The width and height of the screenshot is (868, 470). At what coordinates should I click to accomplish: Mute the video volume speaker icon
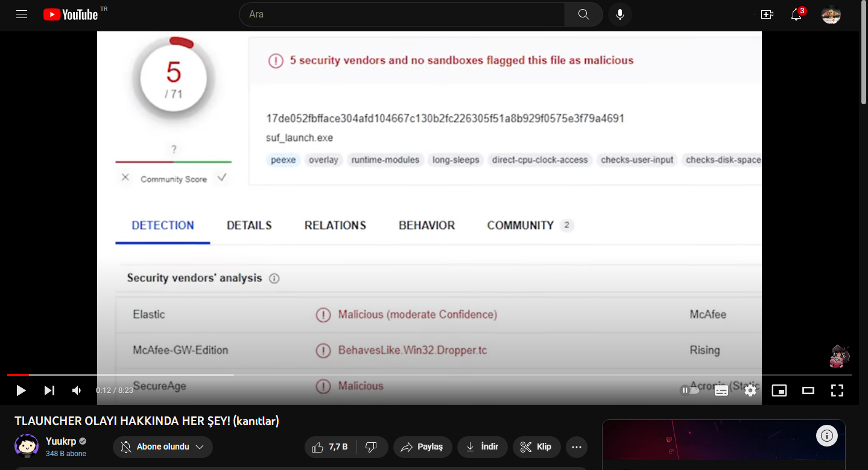(x=77, y=390)
